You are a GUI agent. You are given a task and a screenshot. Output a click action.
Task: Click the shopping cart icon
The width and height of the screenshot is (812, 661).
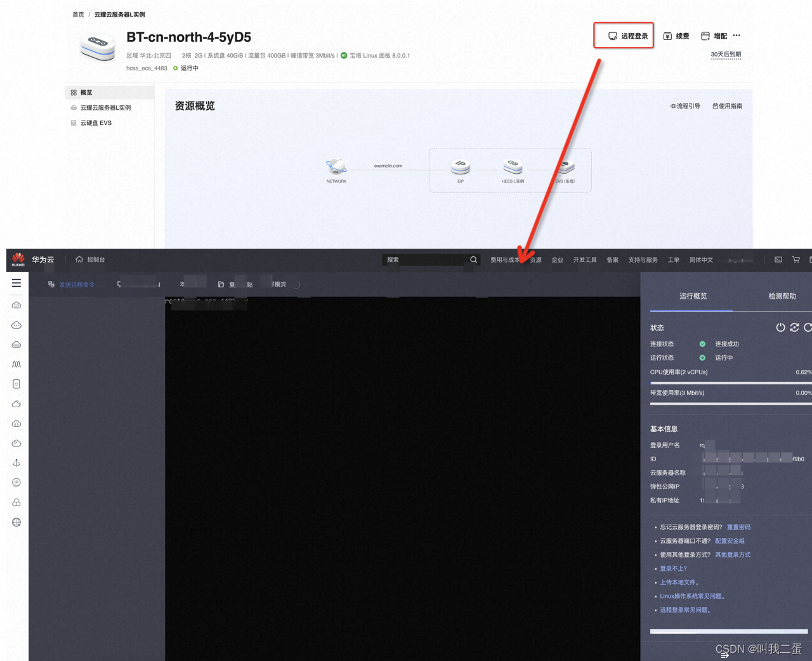tap(796, 259)
